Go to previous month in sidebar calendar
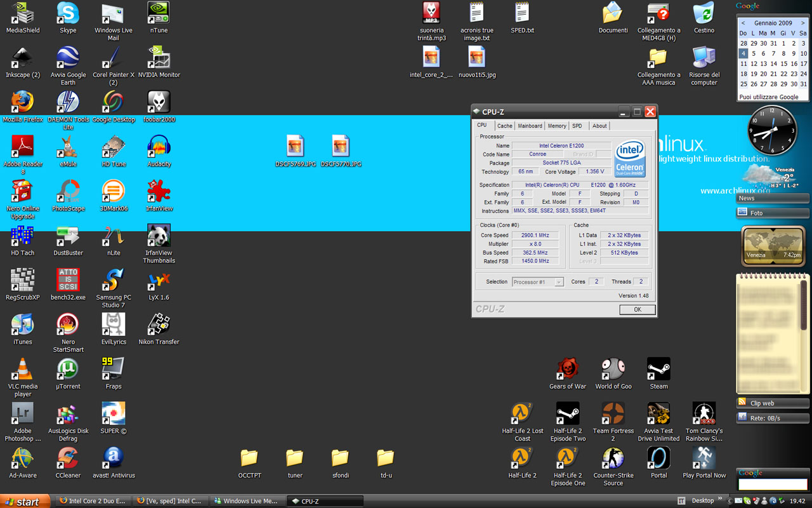The width and height of the screenshot is (812, 508). tap(743, 23)
